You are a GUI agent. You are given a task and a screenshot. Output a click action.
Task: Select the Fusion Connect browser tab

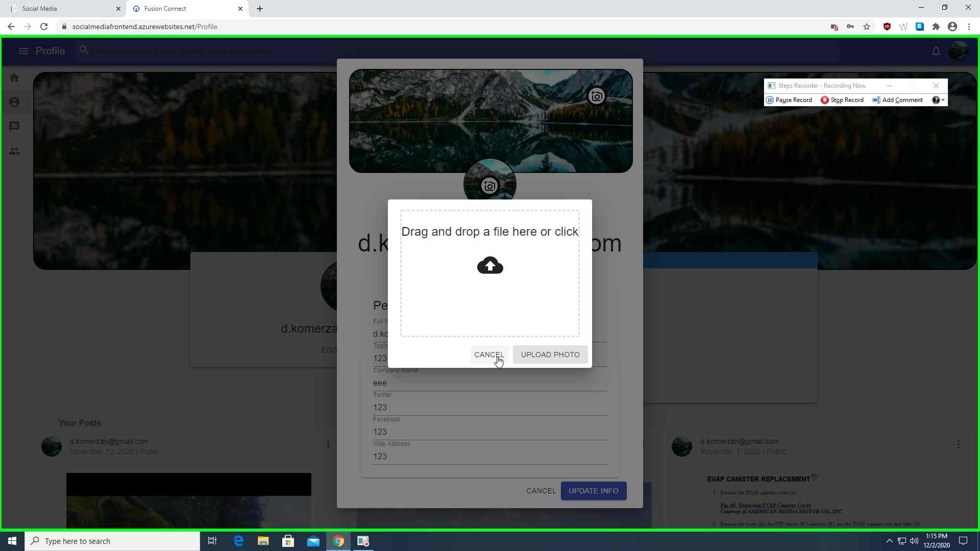187,9
